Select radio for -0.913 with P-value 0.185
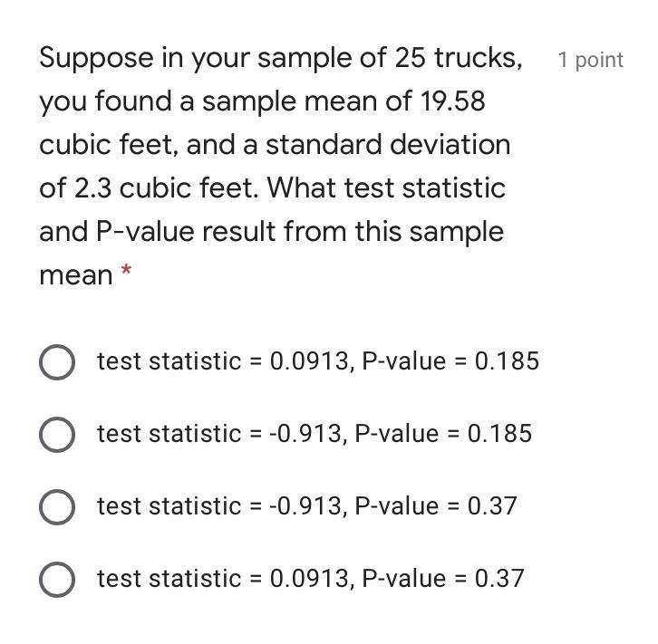This screenshot has width=658, height=644. click(57, 435)
